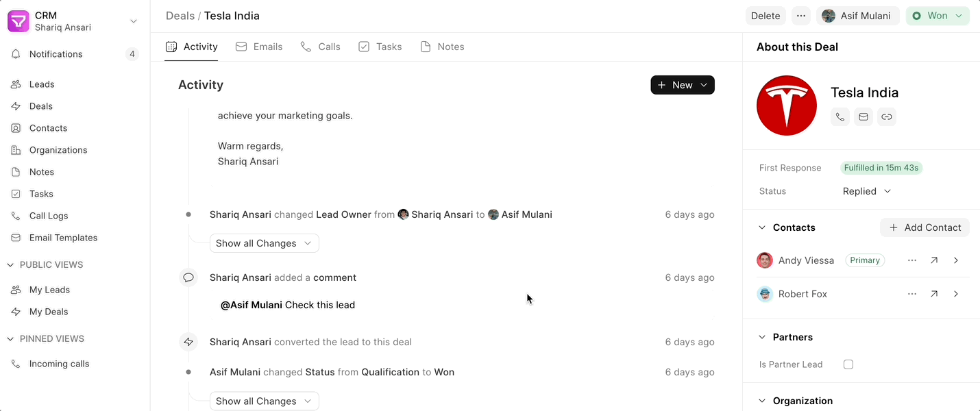Click the Notifications count badge 4
Image resolution: width=980 pixels, height=411 pixels.
(132, 54)
